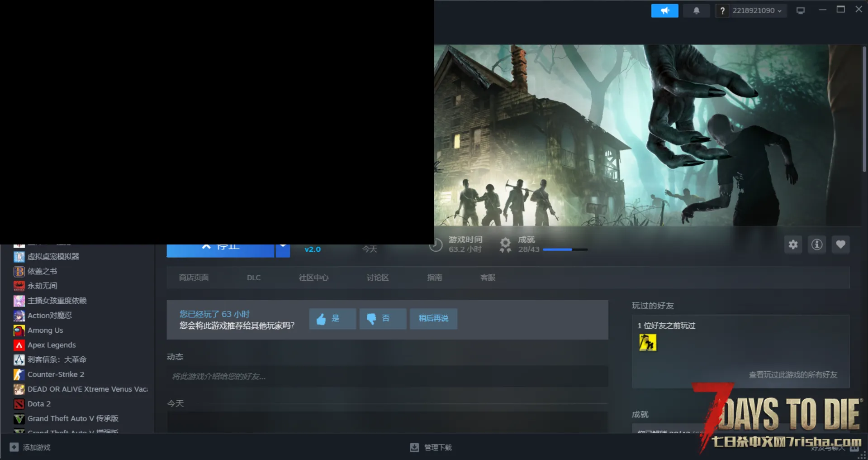868x460 pixels.
Task: Open the Store Page tab (商店页面)
Action: (x=194, y=278)
